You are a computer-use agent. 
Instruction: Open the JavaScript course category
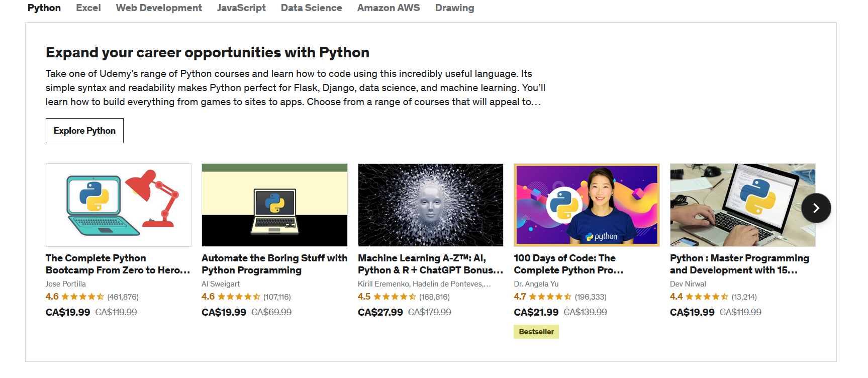(241, 8)
